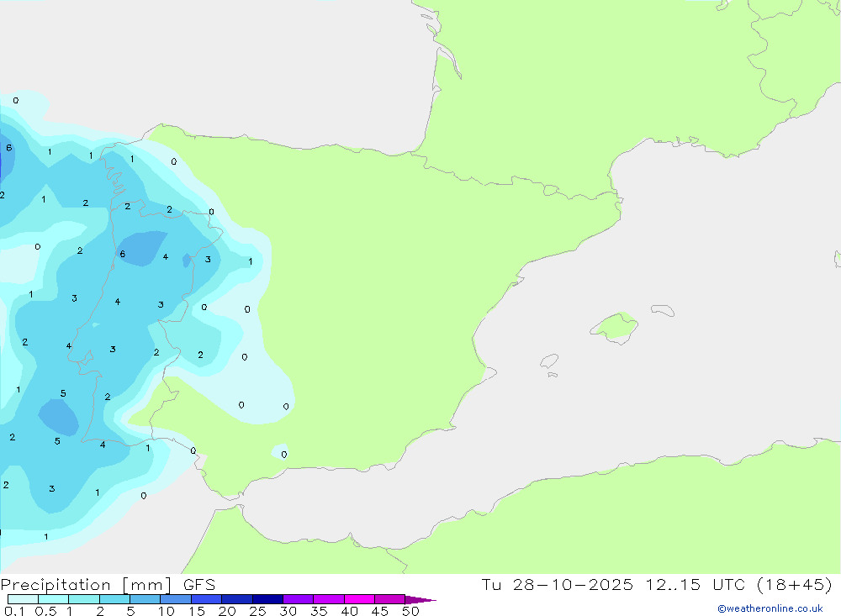
Task: Click the legend scale label '20'
Action: [x=227, y=611]
